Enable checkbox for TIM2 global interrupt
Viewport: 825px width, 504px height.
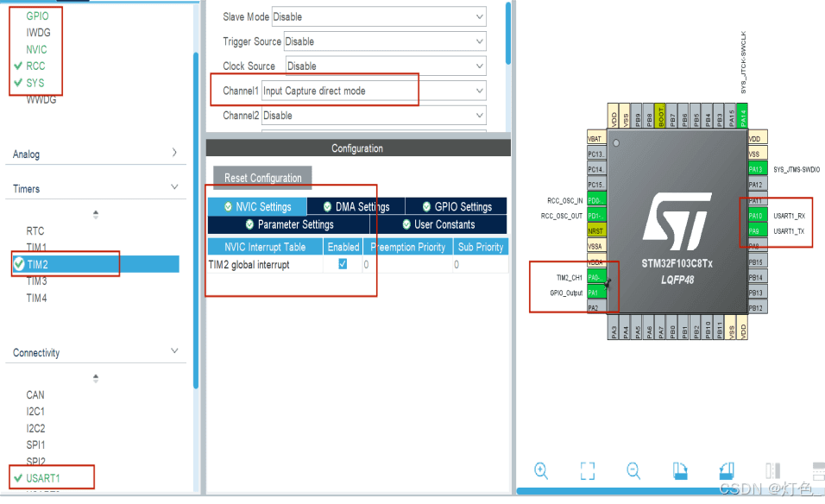point(343,264)
